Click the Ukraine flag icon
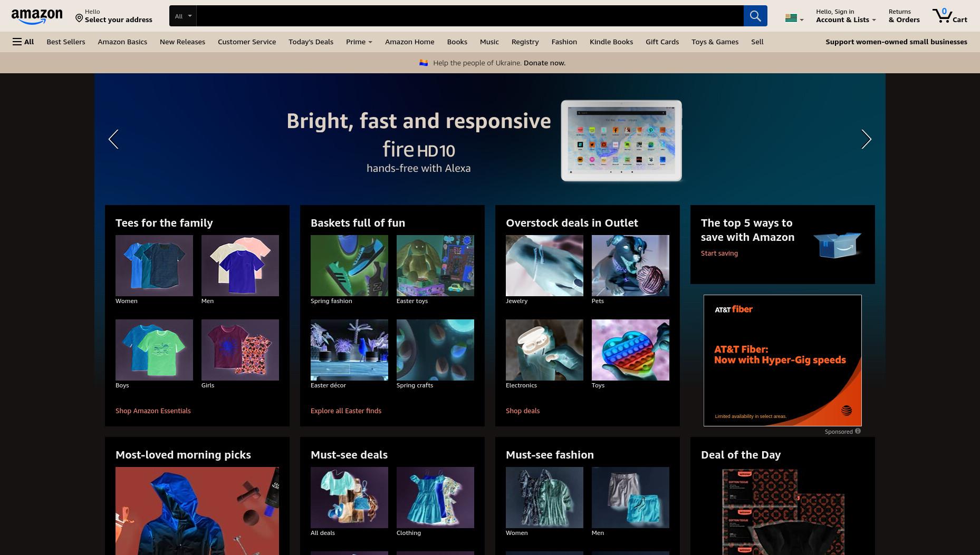980x555 pixels. (424, 63)
